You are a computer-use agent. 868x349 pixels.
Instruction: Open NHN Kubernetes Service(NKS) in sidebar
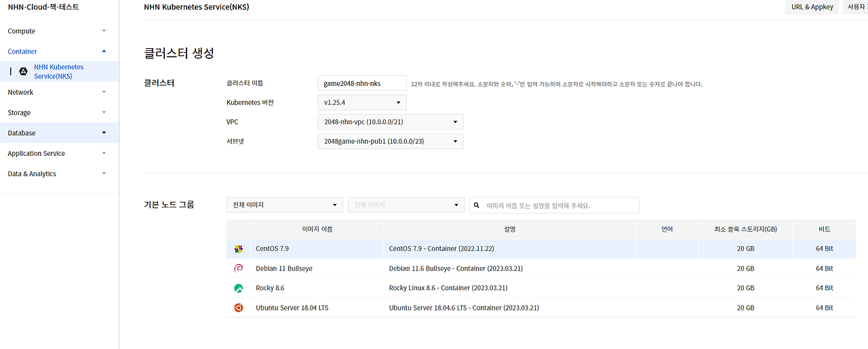[59, 71]
